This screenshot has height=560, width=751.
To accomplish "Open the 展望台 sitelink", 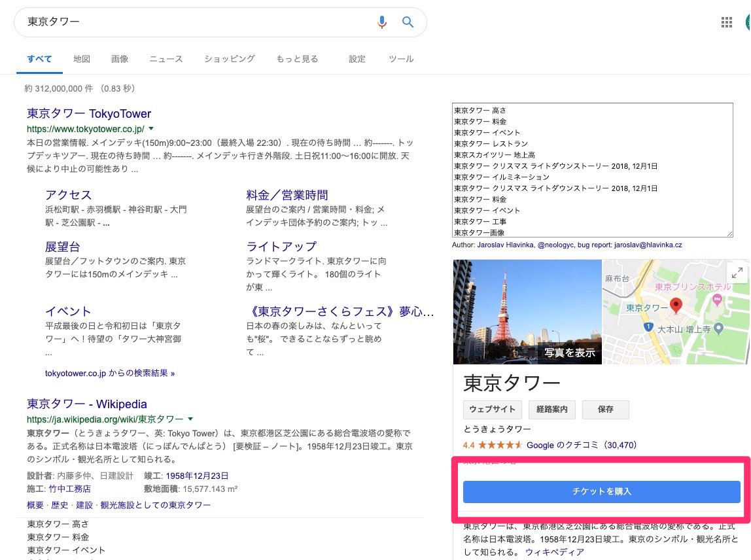I will point(63,247).
